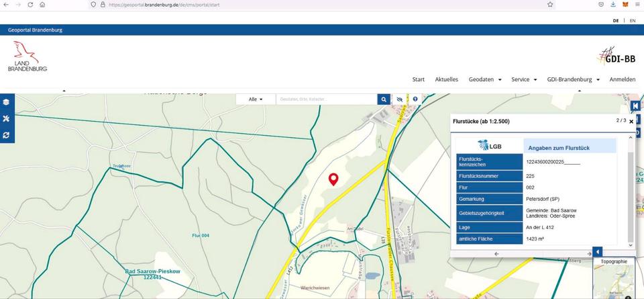Go to the Start menu item

418,79
